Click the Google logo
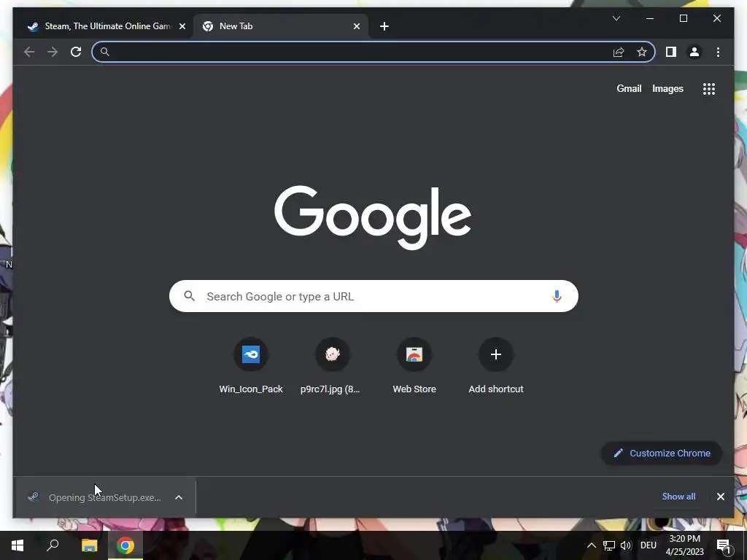 pos(373,217)
